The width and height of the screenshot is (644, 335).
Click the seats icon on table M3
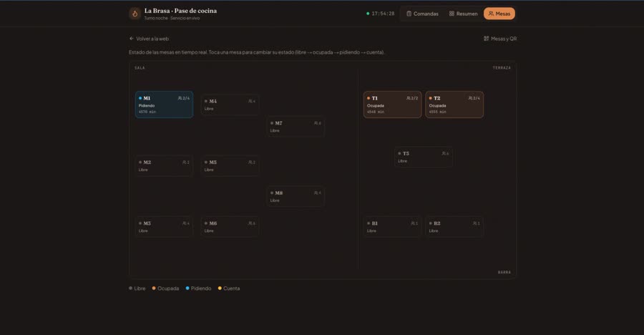[185, 223]
